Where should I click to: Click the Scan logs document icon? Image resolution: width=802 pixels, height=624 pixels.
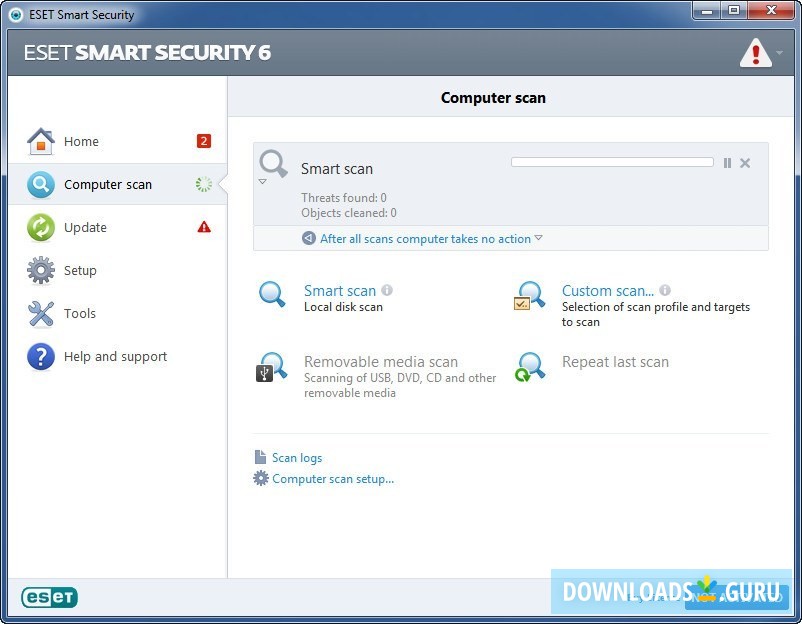pos(260,457)
